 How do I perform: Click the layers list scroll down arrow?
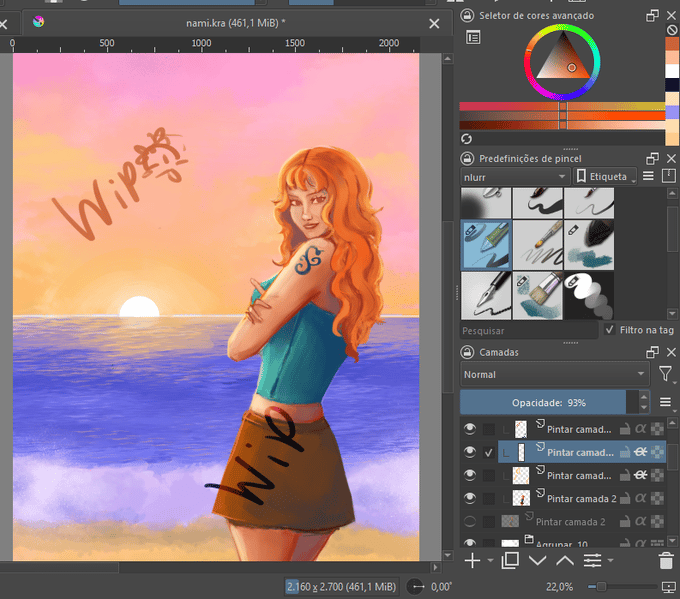coord(672,540)
